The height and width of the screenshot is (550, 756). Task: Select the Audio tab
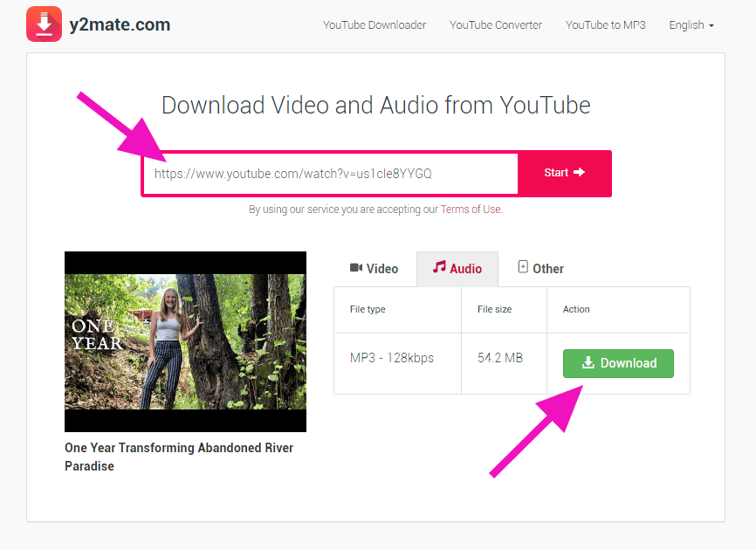click(457, 269)
